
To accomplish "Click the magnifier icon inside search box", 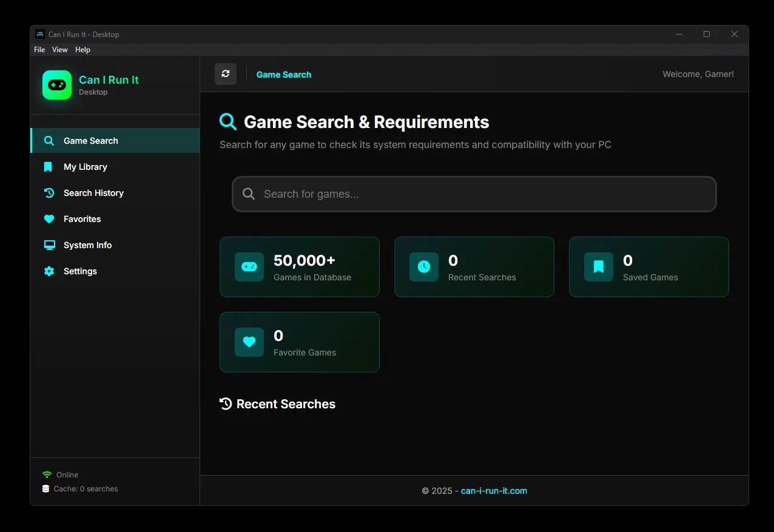I will pos(249,194).
